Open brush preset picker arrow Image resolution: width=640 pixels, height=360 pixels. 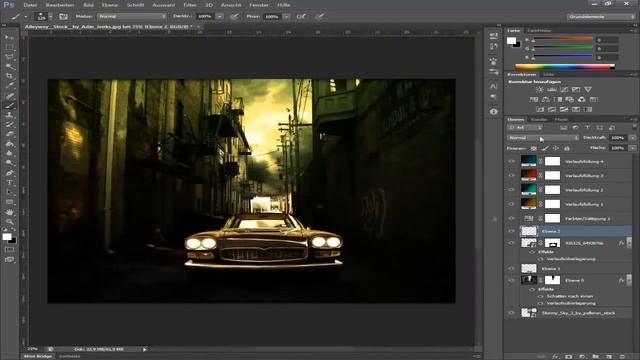[x=51, y=17]
